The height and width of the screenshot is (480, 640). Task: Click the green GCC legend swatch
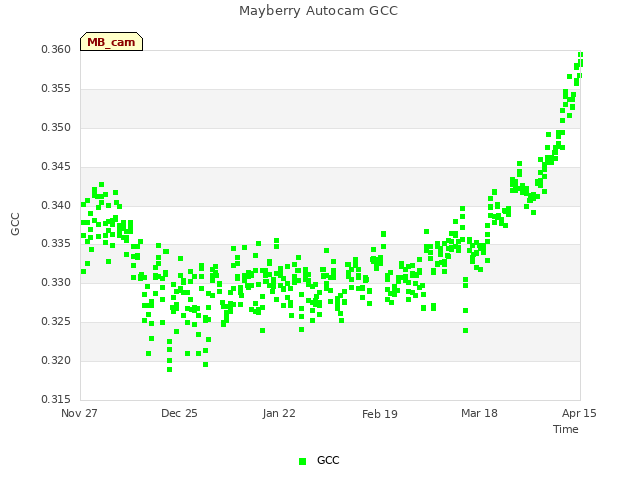coord(302,461)
